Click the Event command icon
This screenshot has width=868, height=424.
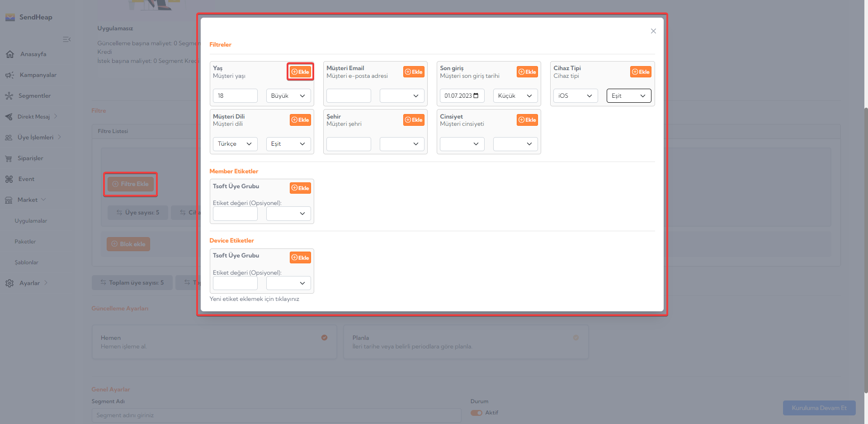click(x=9, y=179)
